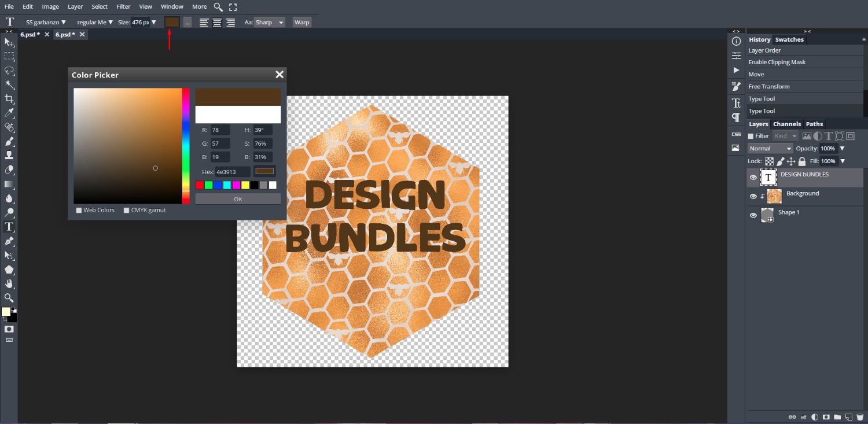Open the Brush settings panel icon
This screenshot has width=868, height=424.
pyautogui.click(x=736, y=86)
